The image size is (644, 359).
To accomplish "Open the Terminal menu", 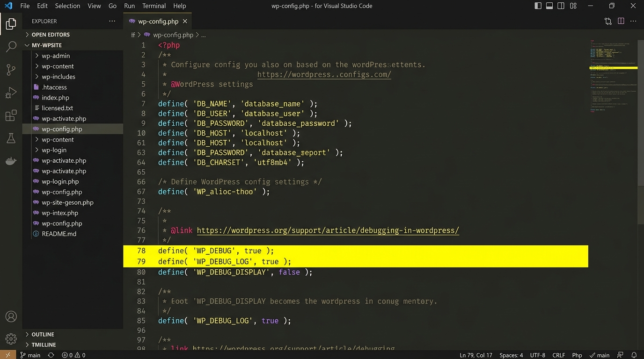I will pyautogui.click(x=154, y=6).
